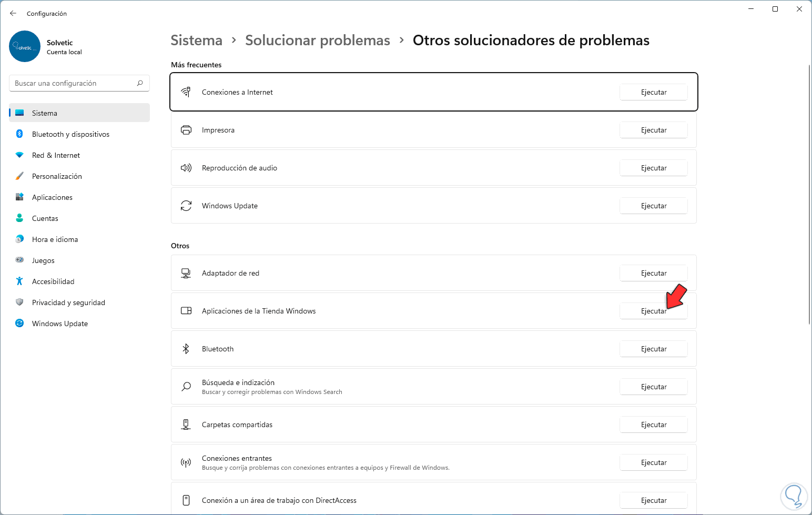812x515 pixels.
Task: Click the Bluetooth y dispositivos sidebar icon
Action: pyautogui.click(x=19, y=134)
